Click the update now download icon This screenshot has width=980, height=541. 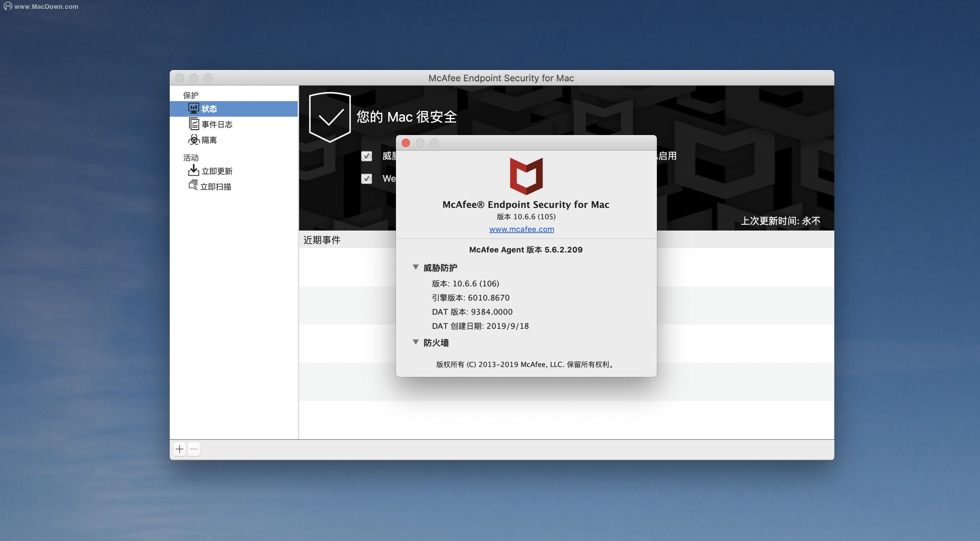point(193,170)
